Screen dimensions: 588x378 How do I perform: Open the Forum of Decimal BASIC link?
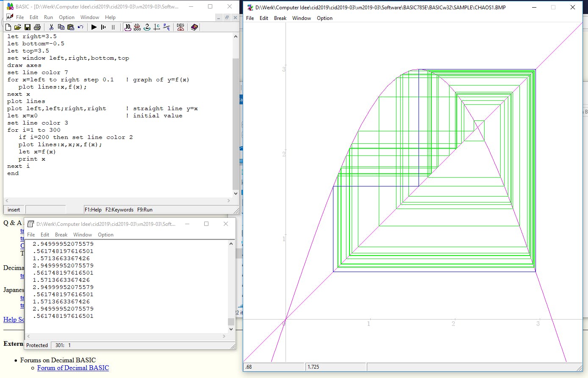[73, 368]
